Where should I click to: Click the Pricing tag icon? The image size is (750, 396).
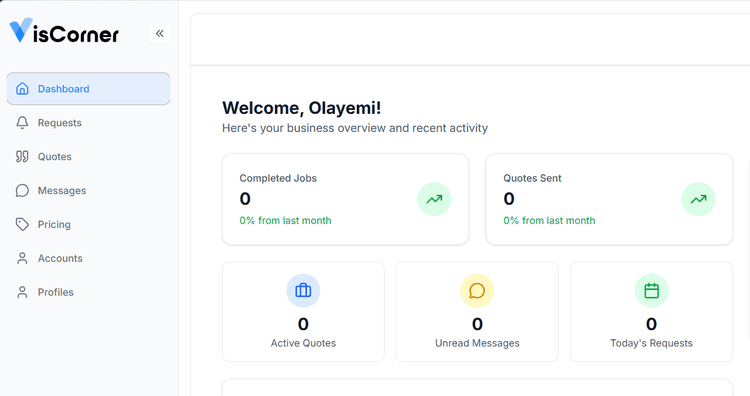pos(22,224)
